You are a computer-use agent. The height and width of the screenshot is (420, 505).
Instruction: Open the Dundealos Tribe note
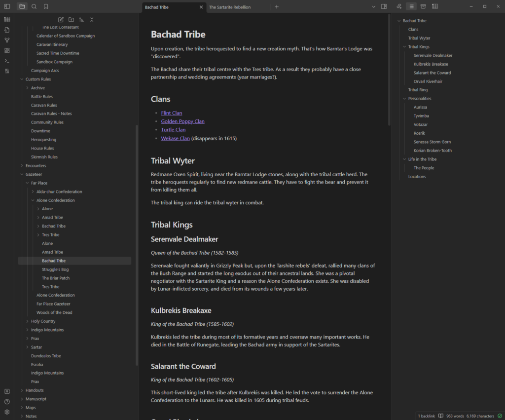(46, 356)
